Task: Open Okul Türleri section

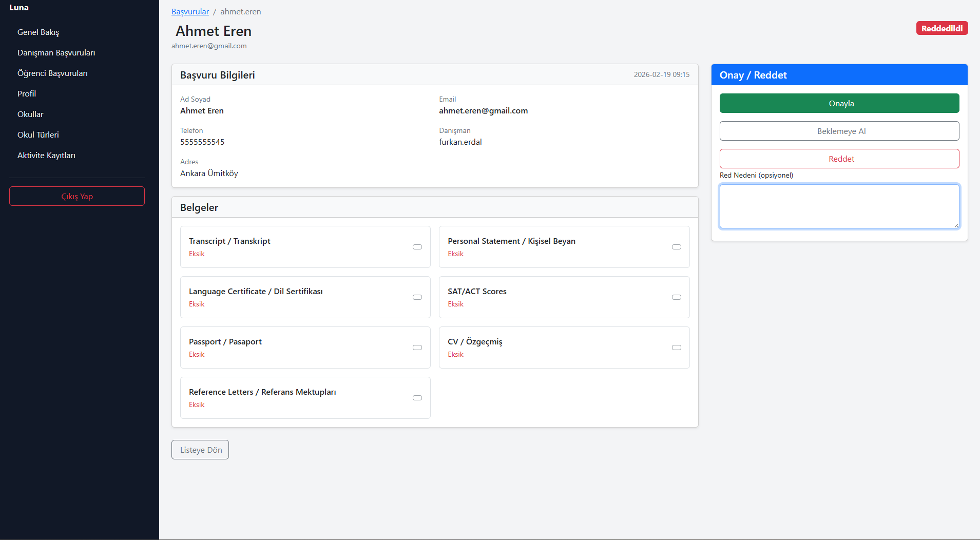Action: [38, 134]
